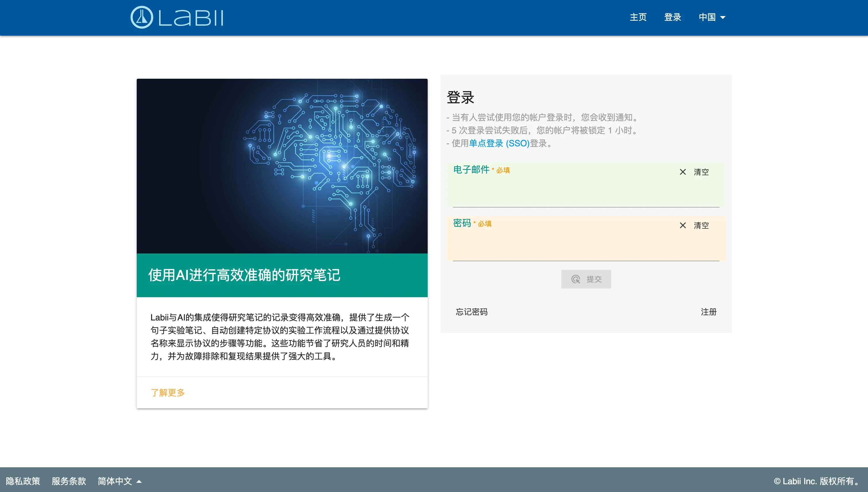This screenshot has height=492, width=868.
Task: Click the Labii wordmark text in header
Action: pos(191,18)
